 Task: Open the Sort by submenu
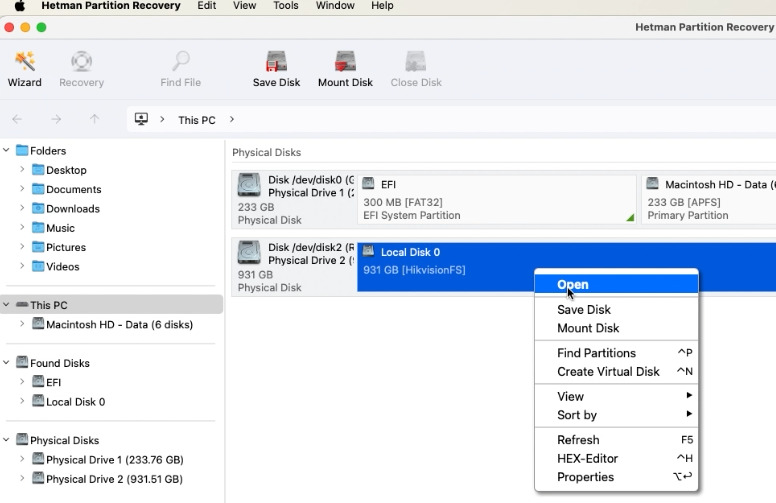point(616,415)
